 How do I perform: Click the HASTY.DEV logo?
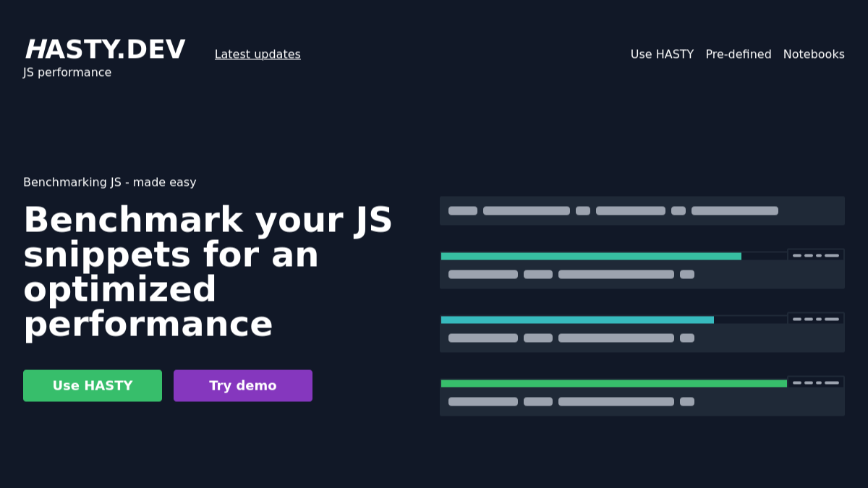click(105, 50)
